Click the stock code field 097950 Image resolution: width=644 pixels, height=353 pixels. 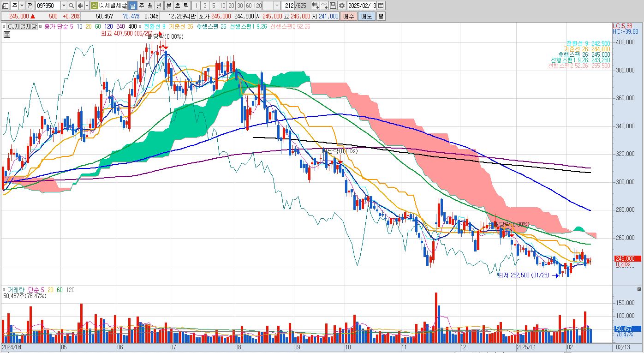click(x=48, y=6)
